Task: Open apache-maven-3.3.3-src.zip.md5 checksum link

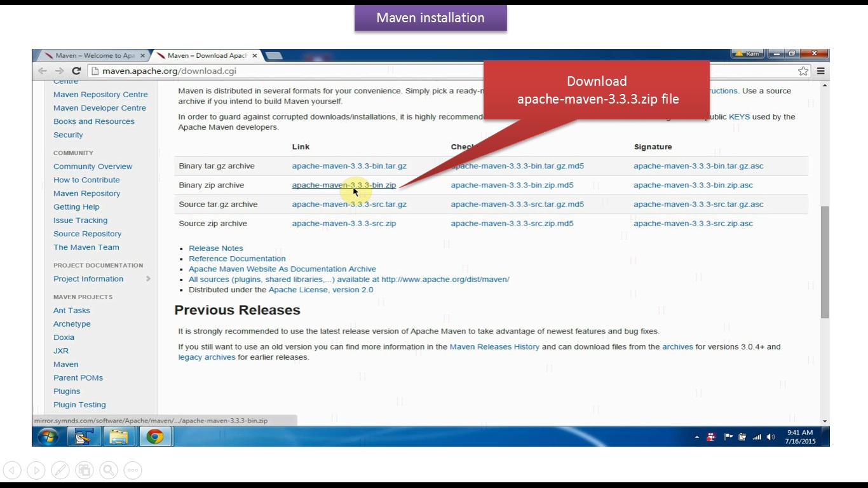Action: point(512,224)
